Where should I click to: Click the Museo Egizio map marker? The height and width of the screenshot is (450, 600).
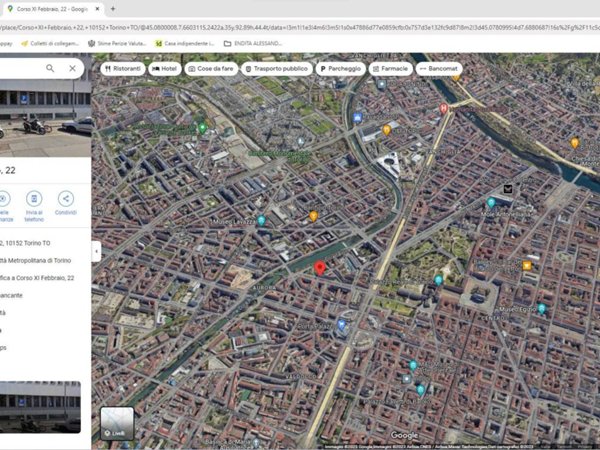click(x=541, y=309)
